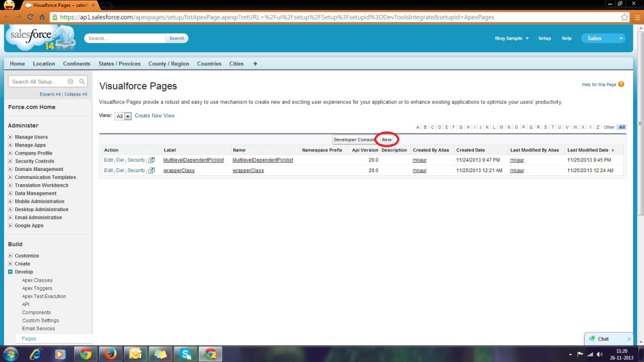Viewport: 644px width, 362px height.
Task: Open Custom Settings in the sidebar
Action: [40, 321]
